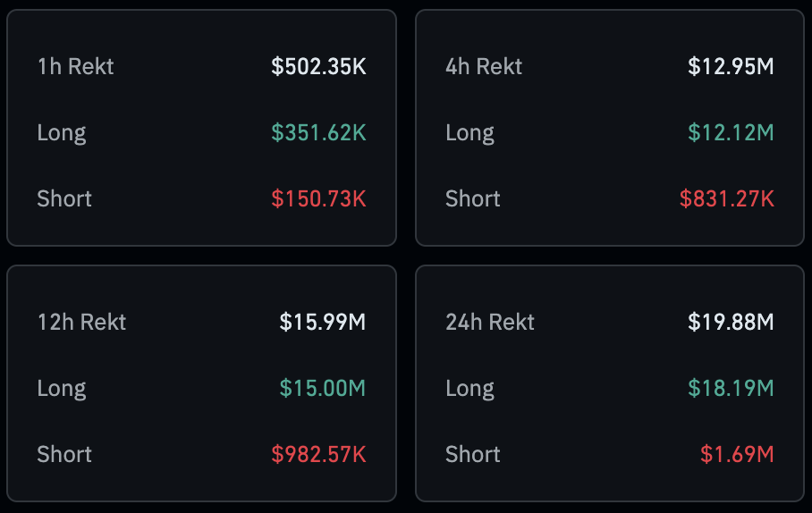Screen dimensions: 812x513
Task: Click the 1h long value $351.62K
Action: click(x=318, y=132)
